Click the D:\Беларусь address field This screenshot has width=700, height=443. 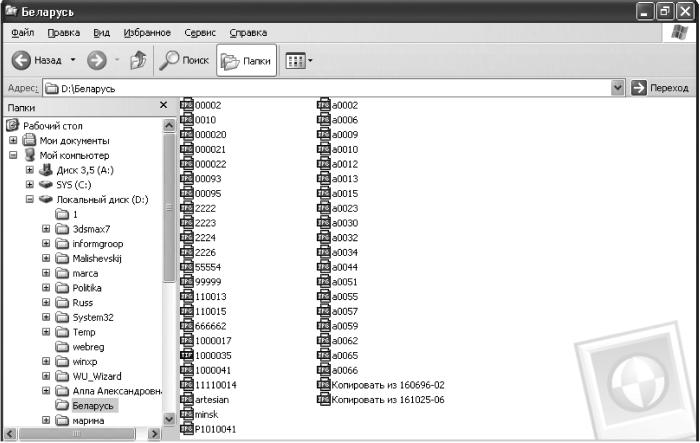[x=327, y=88]
